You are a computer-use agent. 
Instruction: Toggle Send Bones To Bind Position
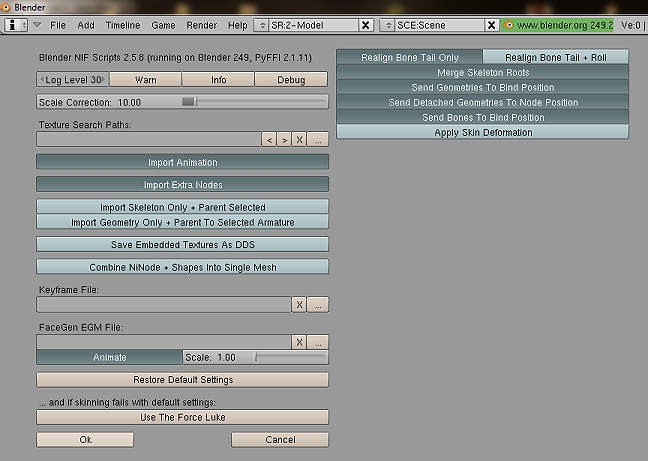483,117
